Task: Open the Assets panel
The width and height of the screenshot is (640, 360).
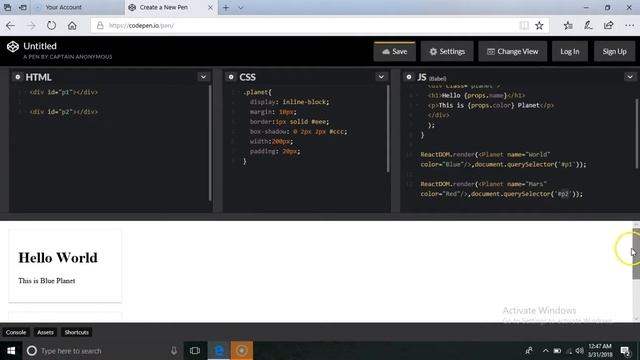Action: 45,332
